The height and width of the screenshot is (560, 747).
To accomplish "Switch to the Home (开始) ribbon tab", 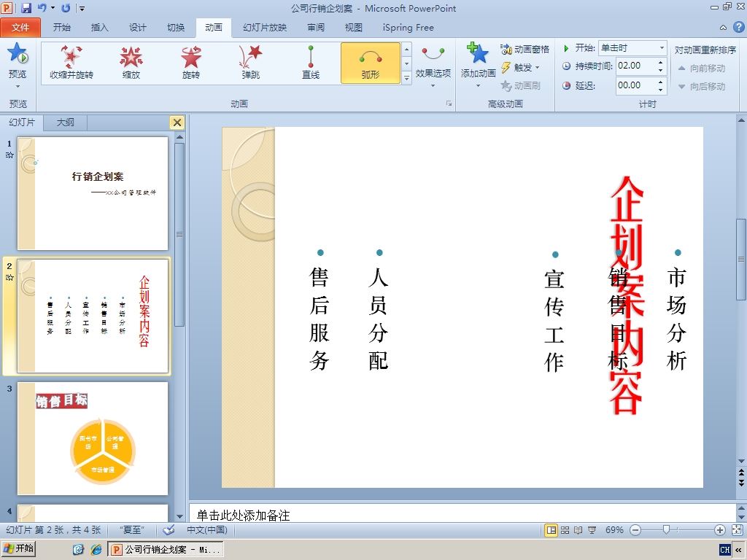I will 61,28.
